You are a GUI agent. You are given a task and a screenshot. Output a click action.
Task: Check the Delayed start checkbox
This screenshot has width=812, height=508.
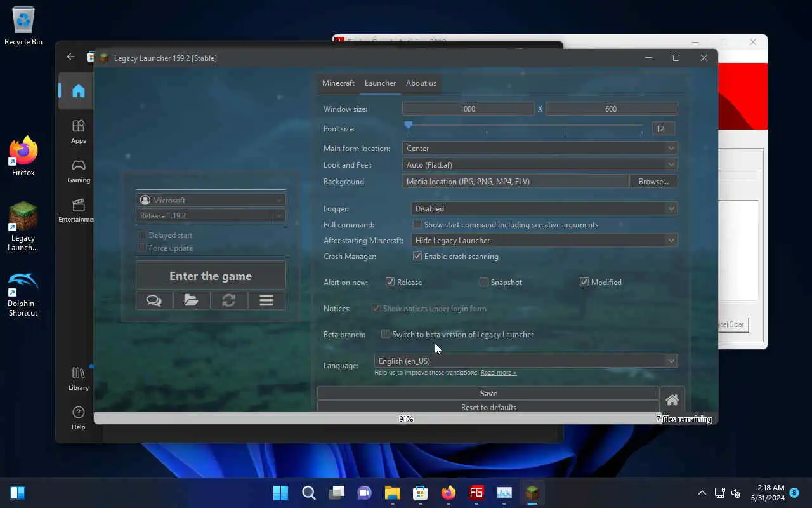point(142,235)
